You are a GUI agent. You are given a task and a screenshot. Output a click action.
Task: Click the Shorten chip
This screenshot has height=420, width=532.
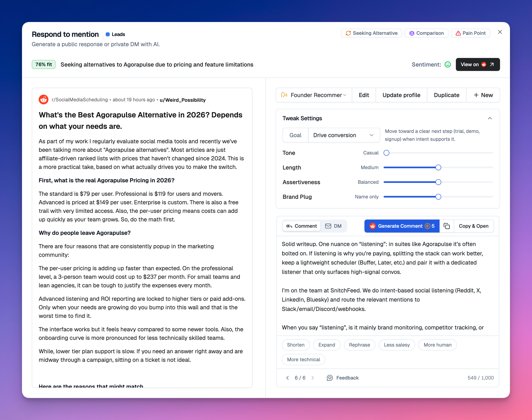coord(296,345)
